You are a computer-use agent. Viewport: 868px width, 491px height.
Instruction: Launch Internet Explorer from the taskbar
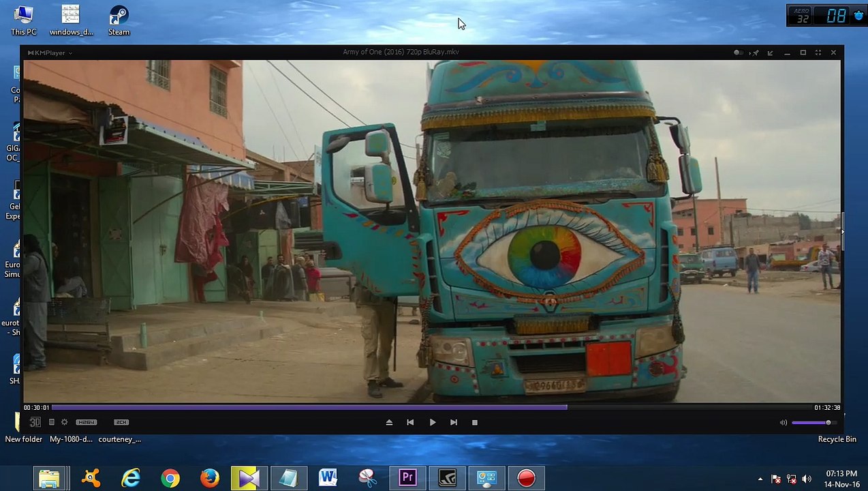130,478
